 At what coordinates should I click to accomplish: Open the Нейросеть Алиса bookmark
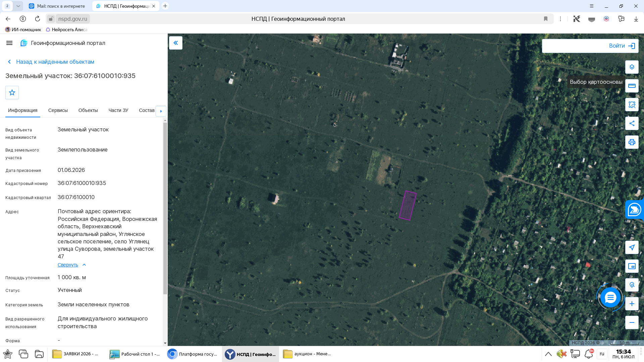pos(66,29)
